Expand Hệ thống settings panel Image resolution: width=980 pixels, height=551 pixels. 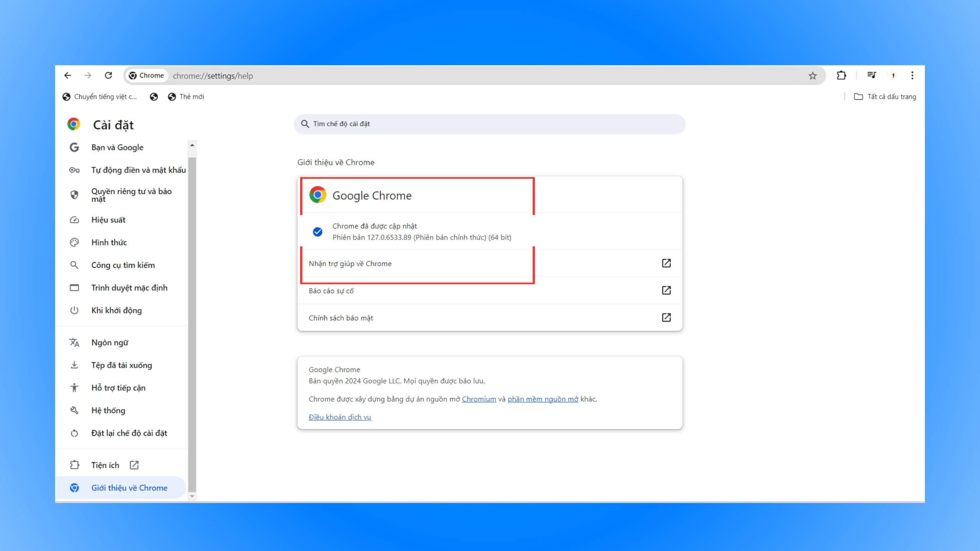pyautogui.click(x=108, y=410)
